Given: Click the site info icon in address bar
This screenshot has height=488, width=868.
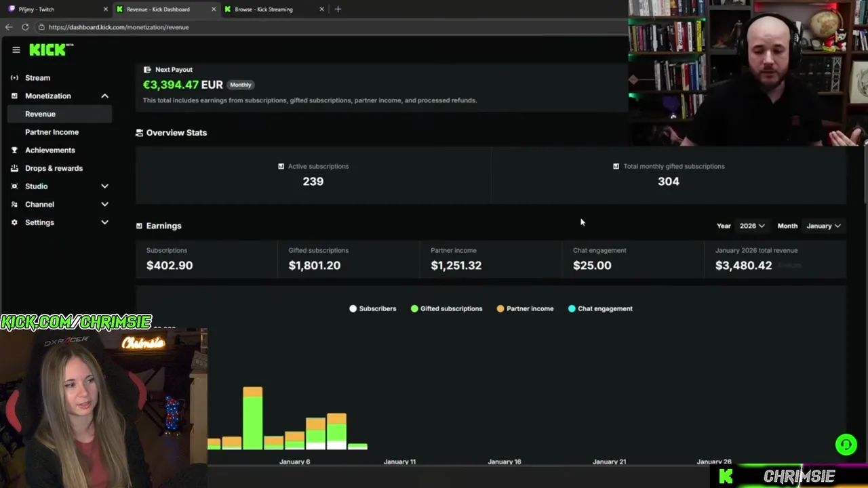Looking at the screenshot, I should [x=41, y=27].
